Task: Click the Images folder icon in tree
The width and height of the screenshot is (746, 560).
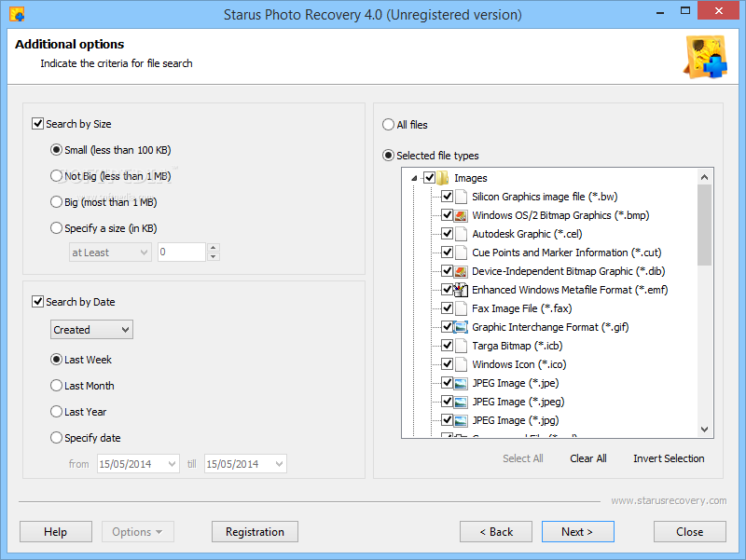Action: pyautogui.click(x=442, y=178)
